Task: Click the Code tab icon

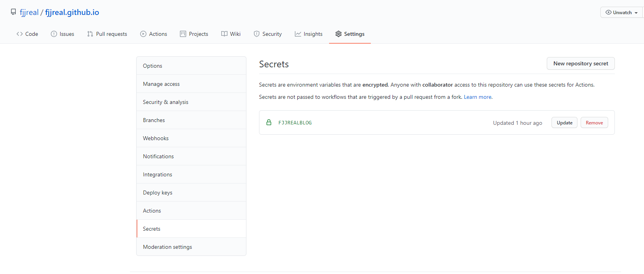Action: coord(20,34)
